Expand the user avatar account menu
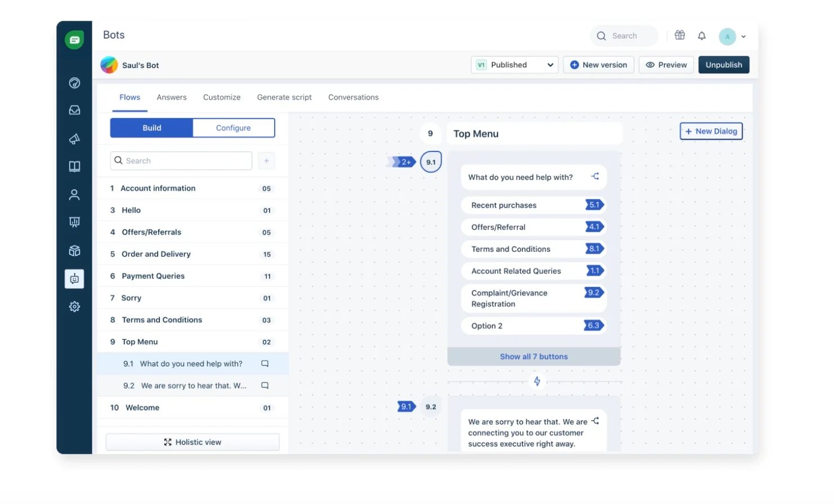The height and width of the screenshot is (504, 834). point(733,37)
